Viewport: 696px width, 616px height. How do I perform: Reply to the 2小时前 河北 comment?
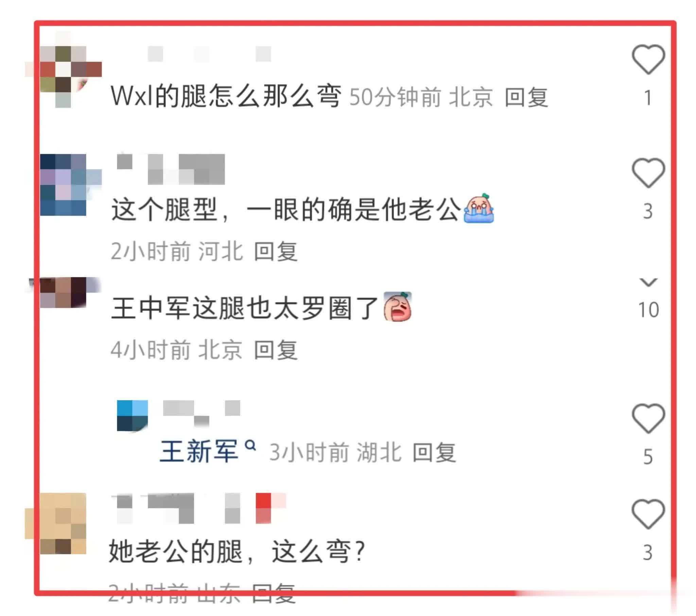click(276, 252)
